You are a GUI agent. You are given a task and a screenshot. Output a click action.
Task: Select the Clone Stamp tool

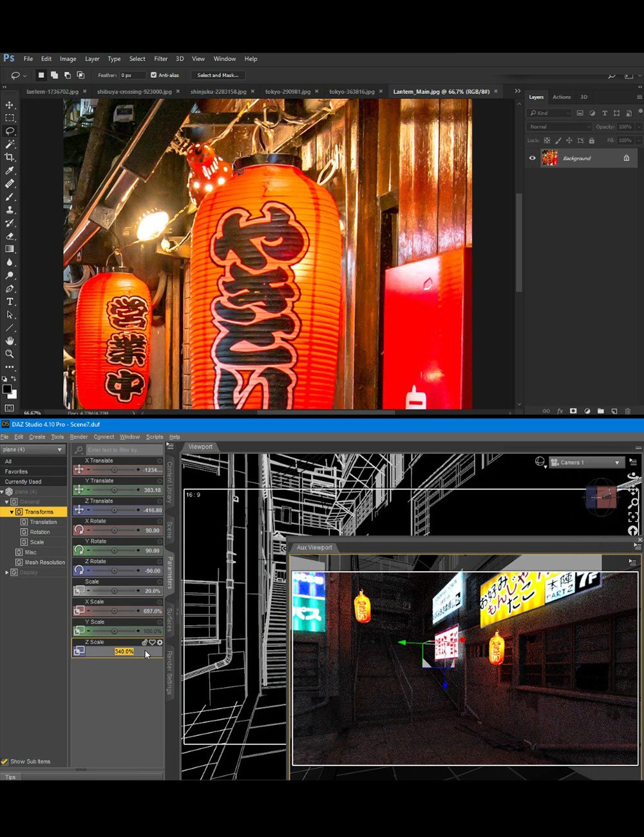click(x=9, y=209)
